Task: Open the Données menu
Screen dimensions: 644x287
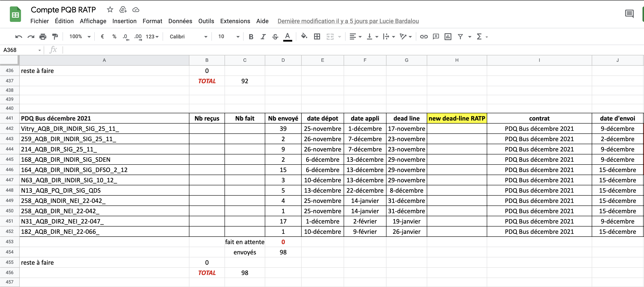Action: (180, 21)
